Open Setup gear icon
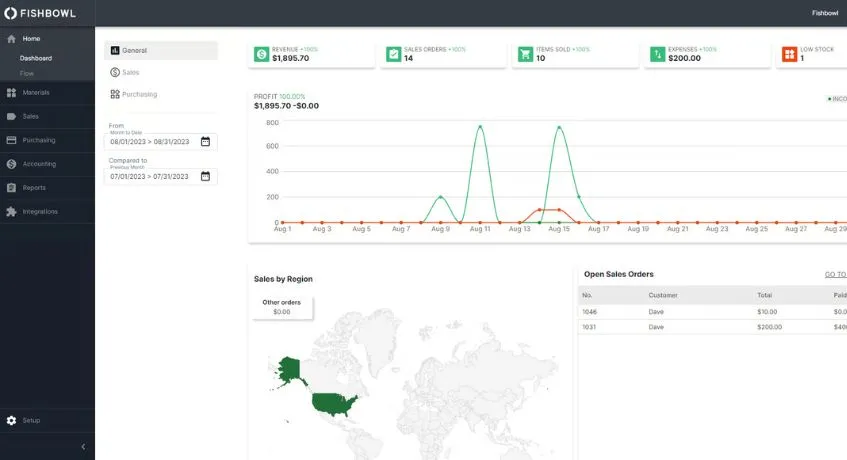This screenshot has height=460, width=847. point(11,420)
